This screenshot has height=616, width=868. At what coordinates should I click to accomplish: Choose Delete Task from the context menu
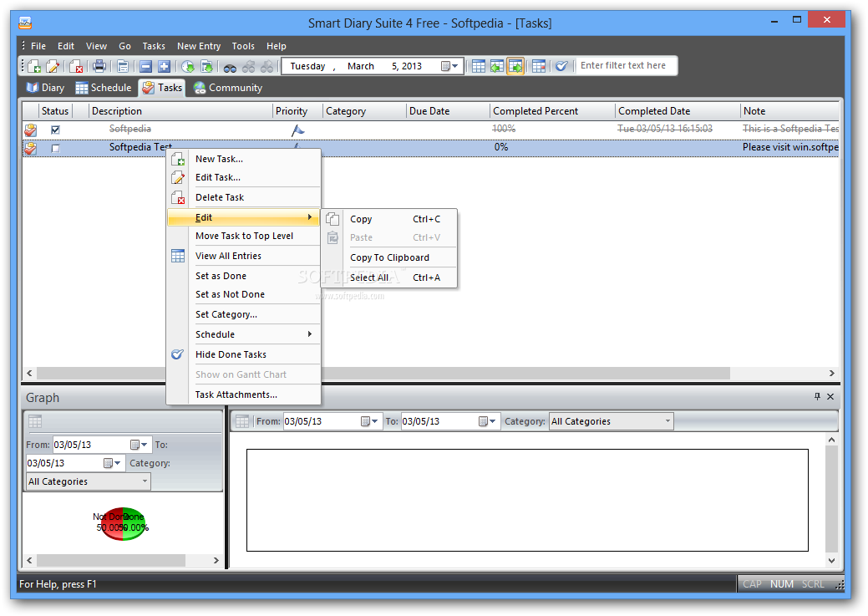click(x=244, y=197)
